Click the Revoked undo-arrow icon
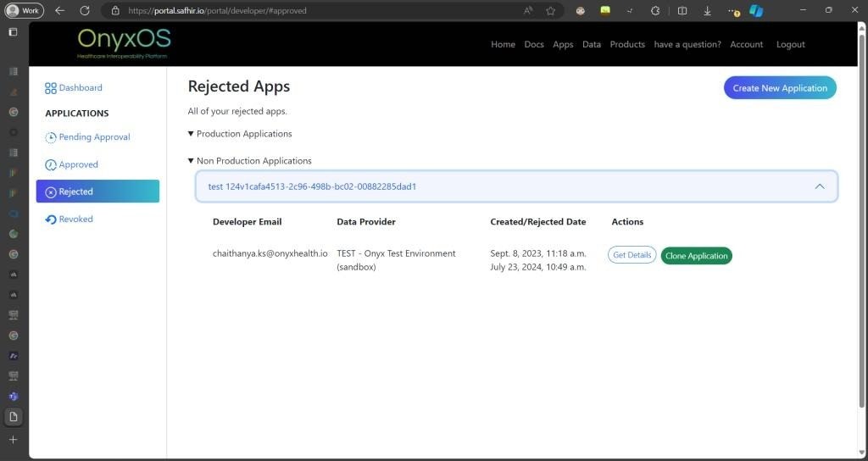The image size is (868, 461). pos(51,219)
